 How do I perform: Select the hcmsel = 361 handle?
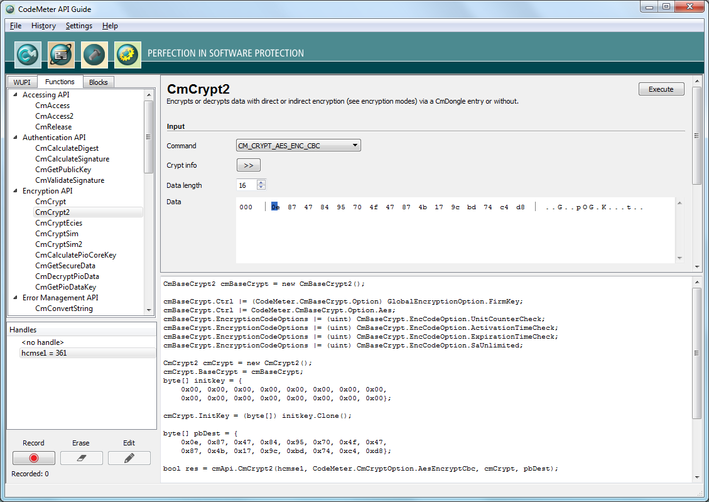(x=44, y=353)
